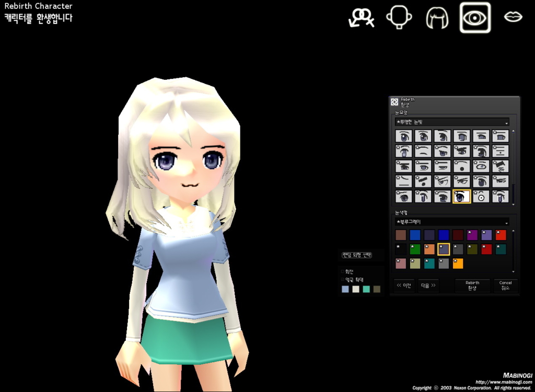Click the eye style list down arrow
This screenshot has height=392, width=535.
pyautogui.click(x=513, y=204)
